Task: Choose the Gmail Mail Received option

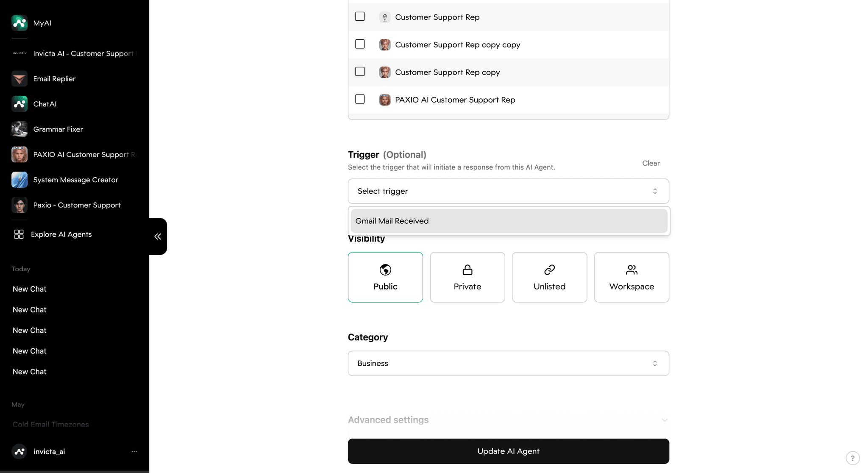Action: [x=508, y=221]
